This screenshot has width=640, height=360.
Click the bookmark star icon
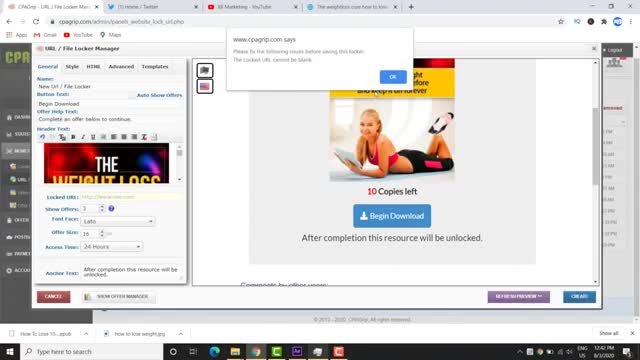561,22
